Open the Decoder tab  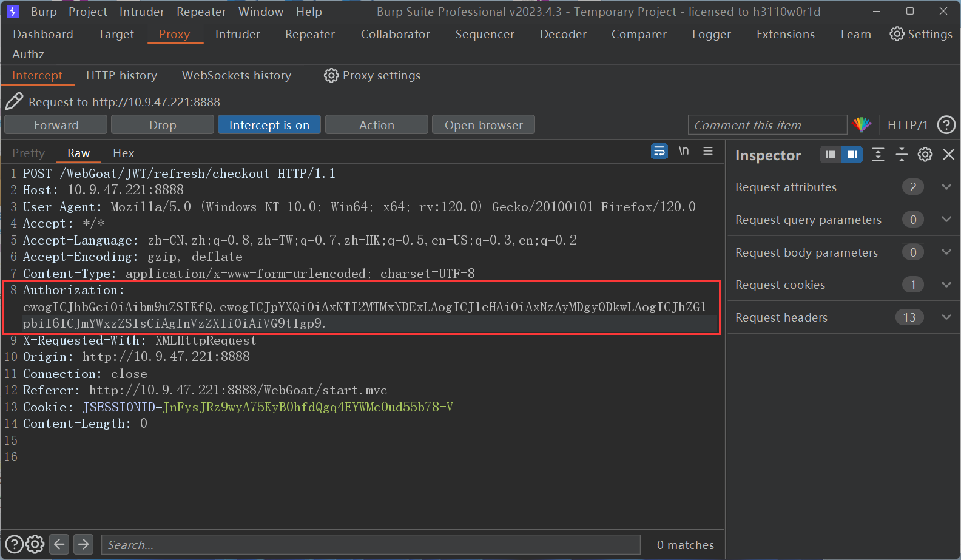click(563, 34)
